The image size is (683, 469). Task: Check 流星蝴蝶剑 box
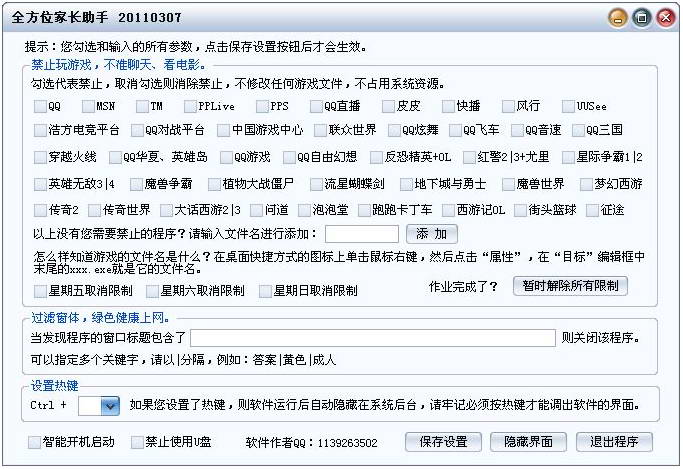pyautogui.click(x=316, y=184)
